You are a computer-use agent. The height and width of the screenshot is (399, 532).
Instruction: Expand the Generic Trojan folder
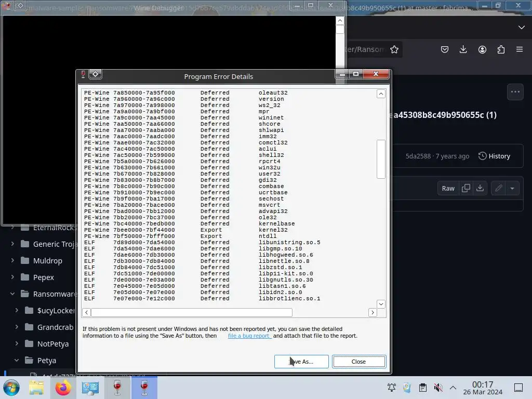[x=12, y=244]
